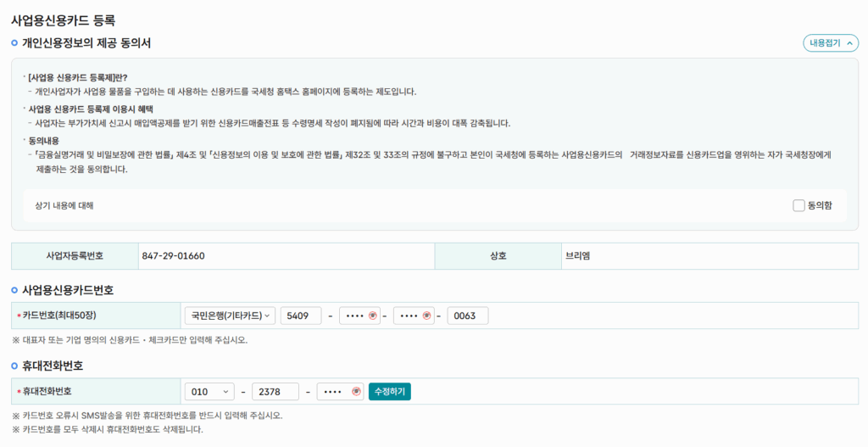Click the 동의내용 heading
868x447 pixels.
(x=44, y=141)
